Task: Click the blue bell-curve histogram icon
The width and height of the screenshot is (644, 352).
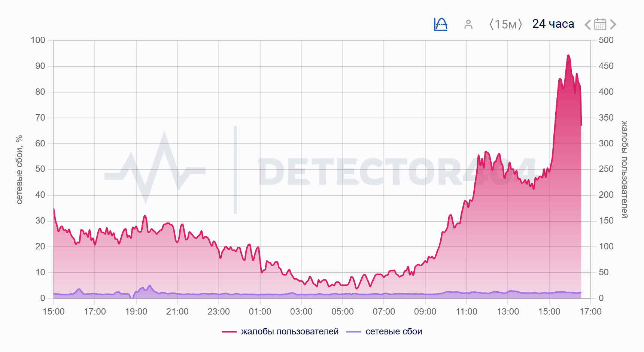Action: 441,24
